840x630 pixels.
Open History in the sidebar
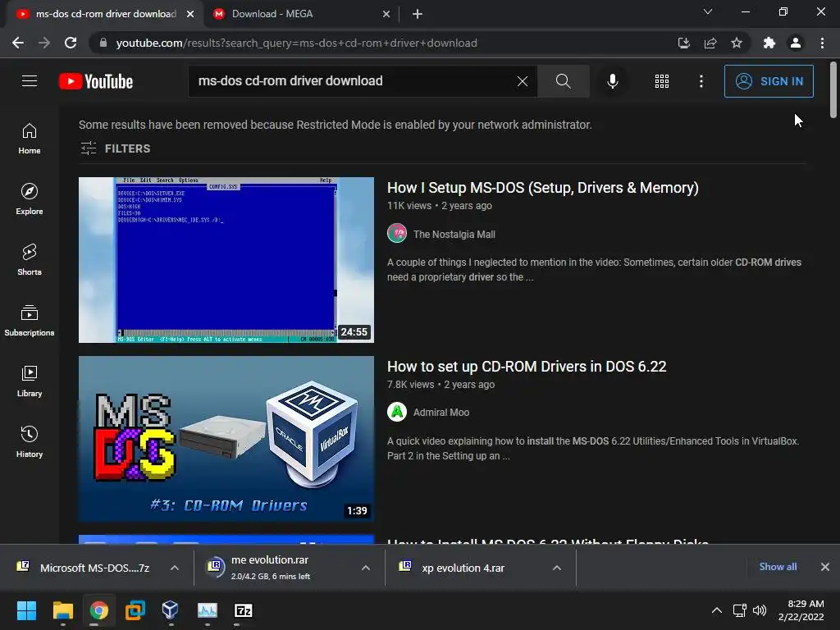click(30, 441)
